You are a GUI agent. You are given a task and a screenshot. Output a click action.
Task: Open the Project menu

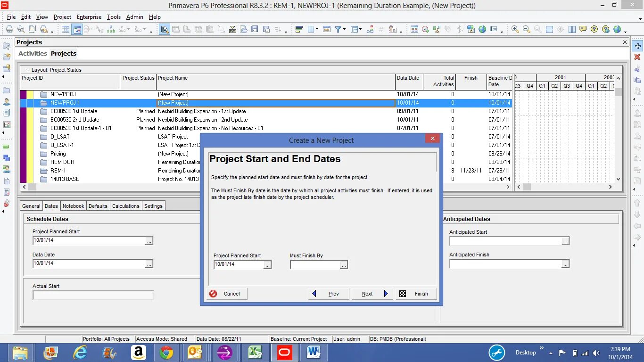(x=62, y=17)
